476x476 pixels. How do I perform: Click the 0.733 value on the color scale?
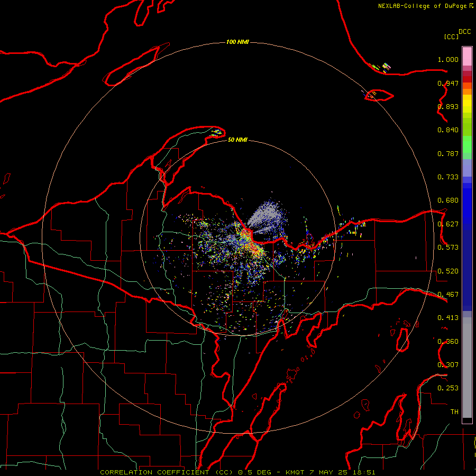tap(448, 177)
